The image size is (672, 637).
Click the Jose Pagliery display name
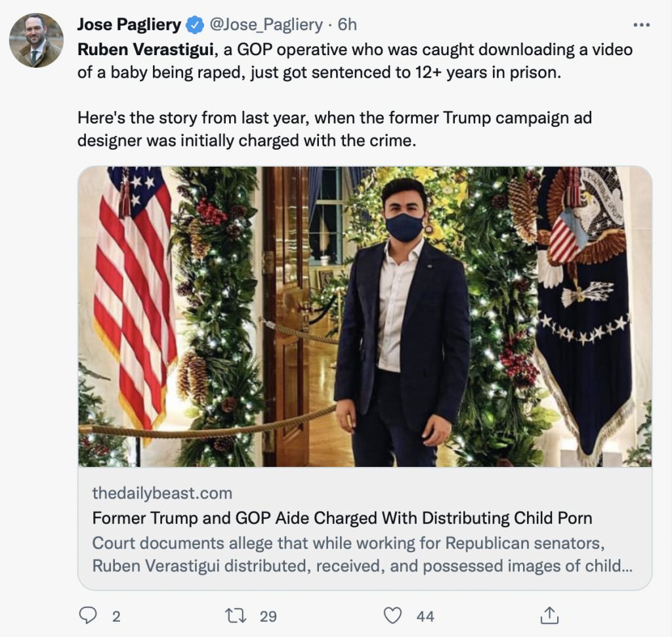[129, 25]
